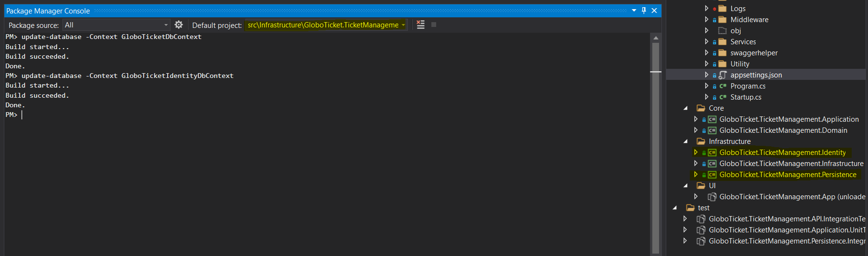Screen dimensions: 868x256
Task: Select GloboTicket.TicketManagement.Infrastructure project
Action: coord(791,164)
